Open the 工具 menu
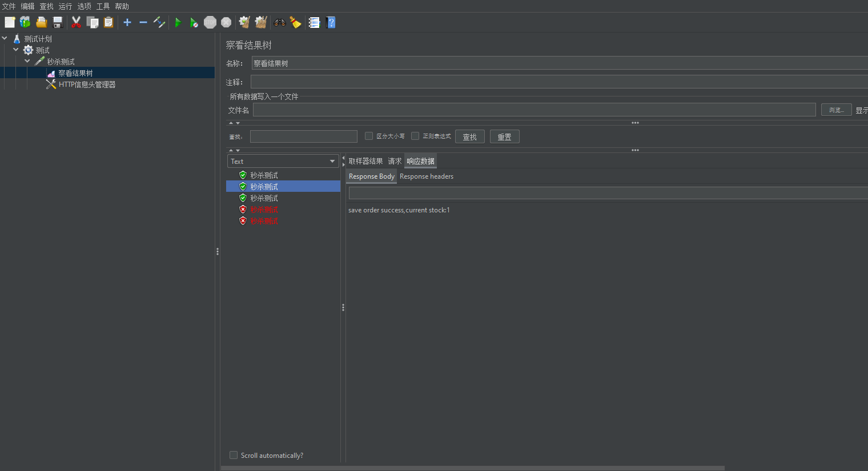 click(103, 6)
